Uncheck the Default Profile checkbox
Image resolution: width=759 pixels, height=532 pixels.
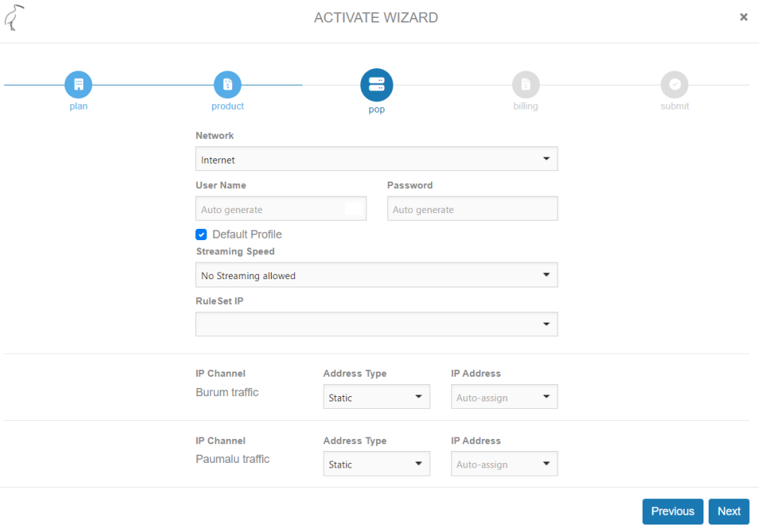(201, 234)
